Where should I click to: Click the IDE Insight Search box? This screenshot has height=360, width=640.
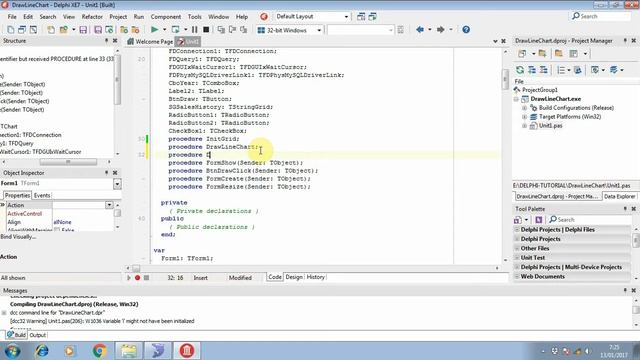(x=600, y=16)
